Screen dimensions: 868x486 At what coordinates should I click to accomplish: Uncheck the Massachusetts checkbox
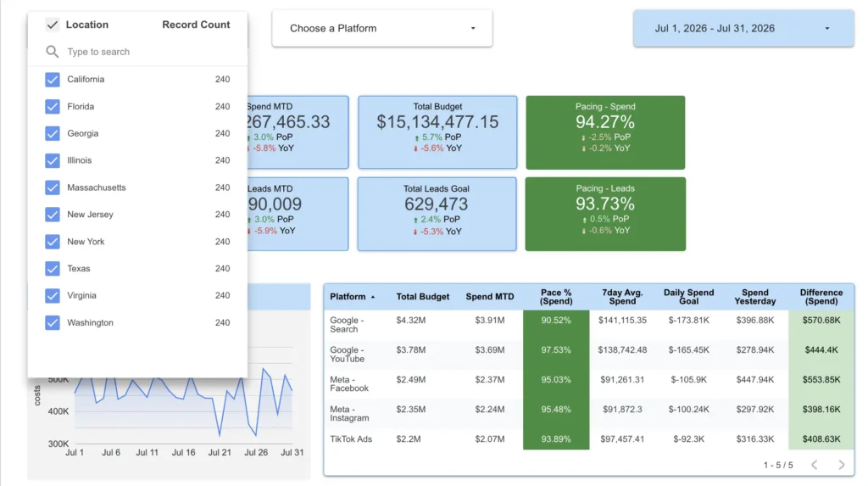(53, 187)
